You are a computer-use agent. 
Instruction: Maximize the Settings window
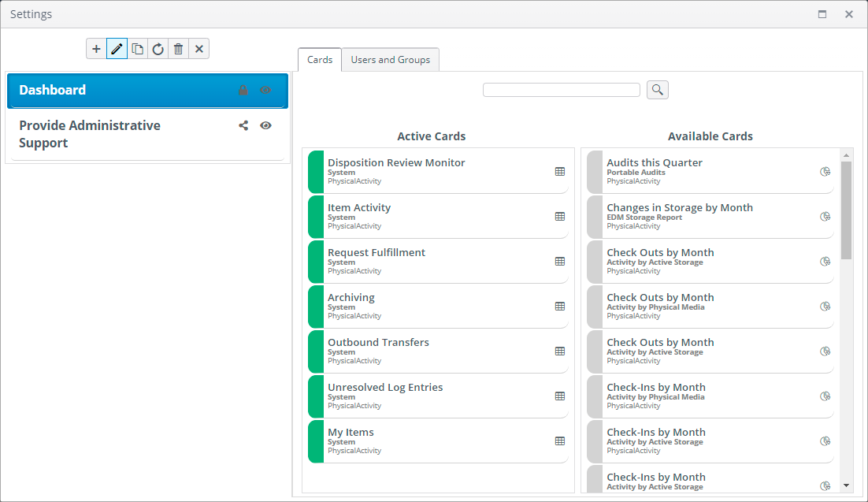click(822, 14)
